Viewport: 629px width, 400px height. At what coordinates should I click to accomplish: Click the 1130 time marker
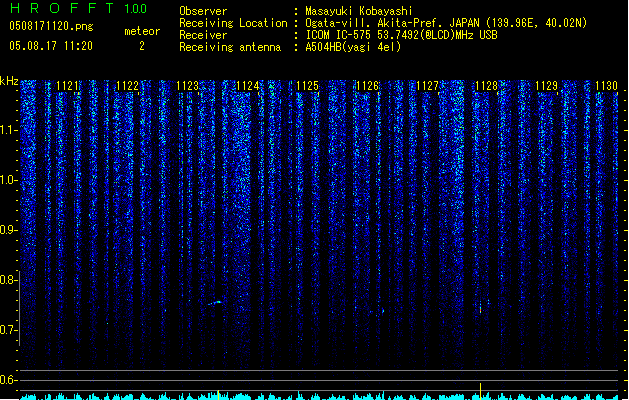[x=606, y=86]
